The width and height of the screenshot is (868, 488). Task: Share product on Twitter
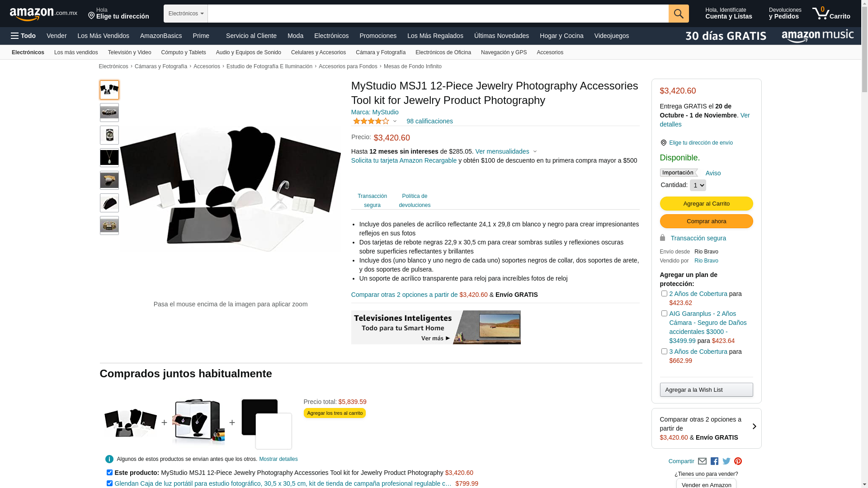[726, 461]
